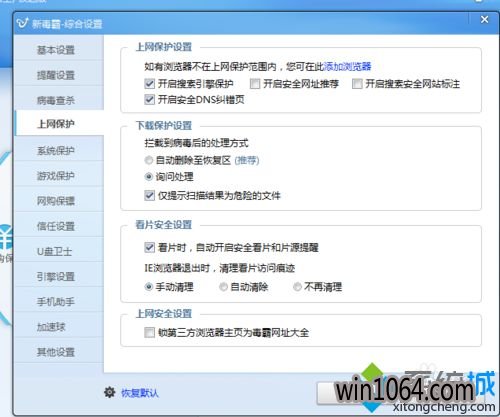500x417 pixels.
Task: Switch to 引擎设置 tab
Action: pyautogui.click(x=59, y=276)
